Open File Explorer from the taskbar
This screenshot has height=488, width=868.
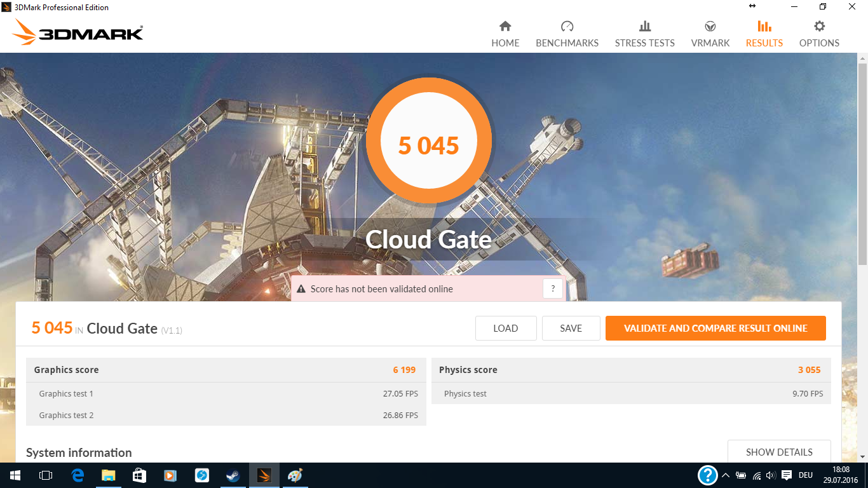(x=109, y=475)
